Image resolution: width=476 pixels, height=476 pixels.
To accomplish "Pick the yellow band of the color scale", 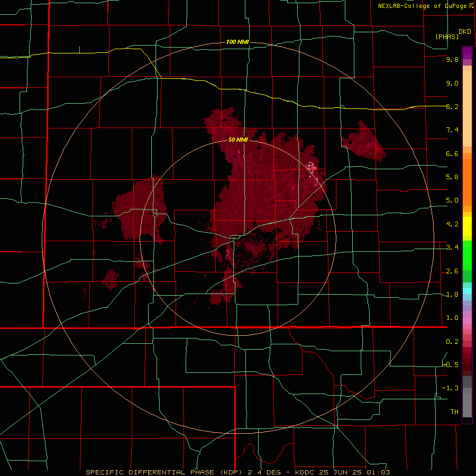I will 467,226.
